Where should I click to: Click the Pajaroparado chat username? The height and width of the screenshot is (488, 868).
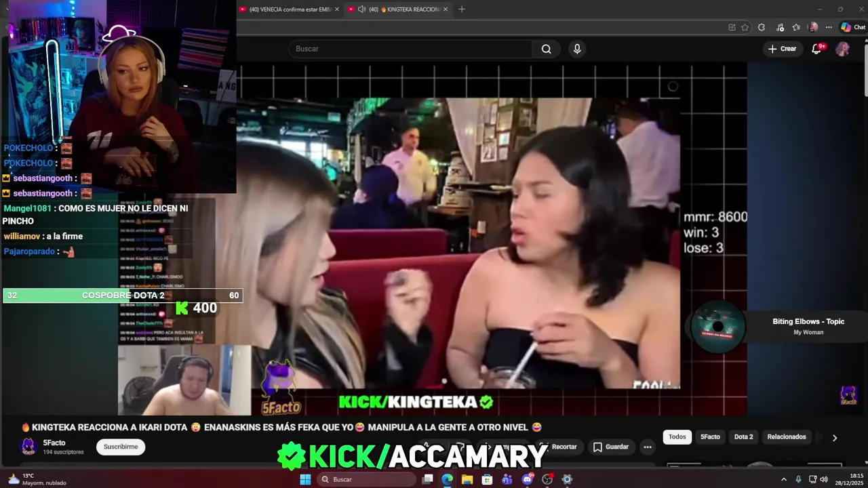[x=30, y=251]
